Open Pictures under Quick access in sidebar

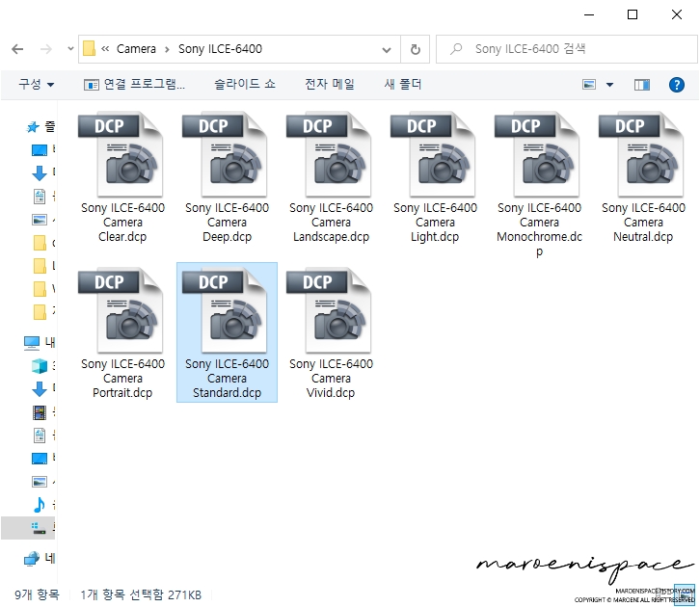(x=40, y=220)
